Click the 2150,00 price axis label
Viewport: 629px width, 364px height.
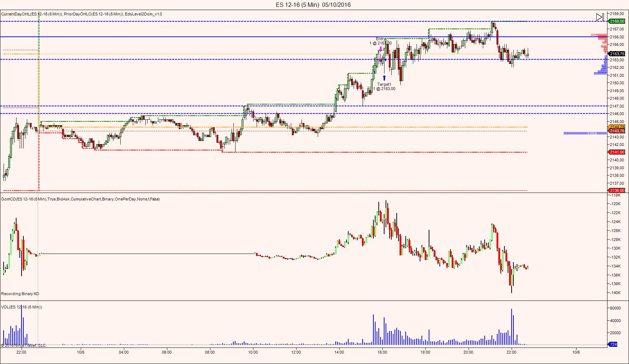point(617,83)
